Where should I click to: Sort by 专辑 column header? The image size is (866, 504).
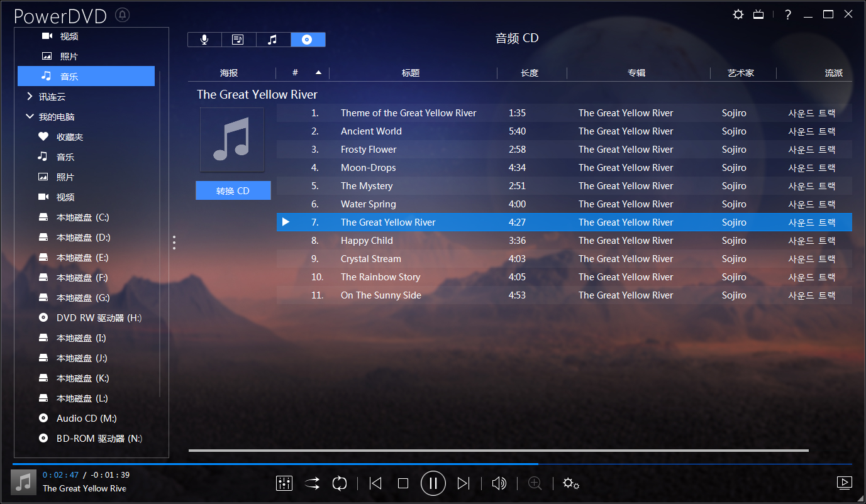click(x=636, y=73)
